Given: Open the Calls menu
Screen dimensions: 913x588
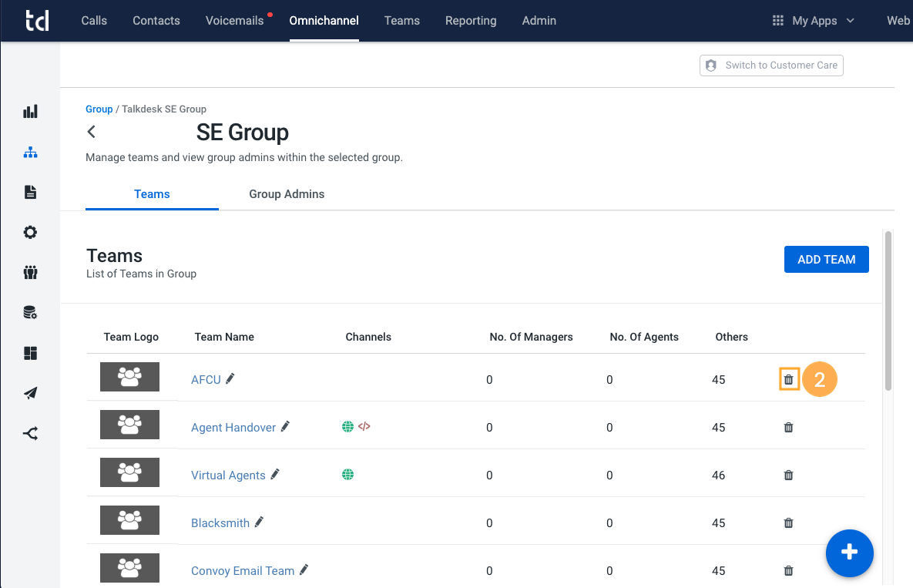Looking at the screenshot, I should (94, 20).
